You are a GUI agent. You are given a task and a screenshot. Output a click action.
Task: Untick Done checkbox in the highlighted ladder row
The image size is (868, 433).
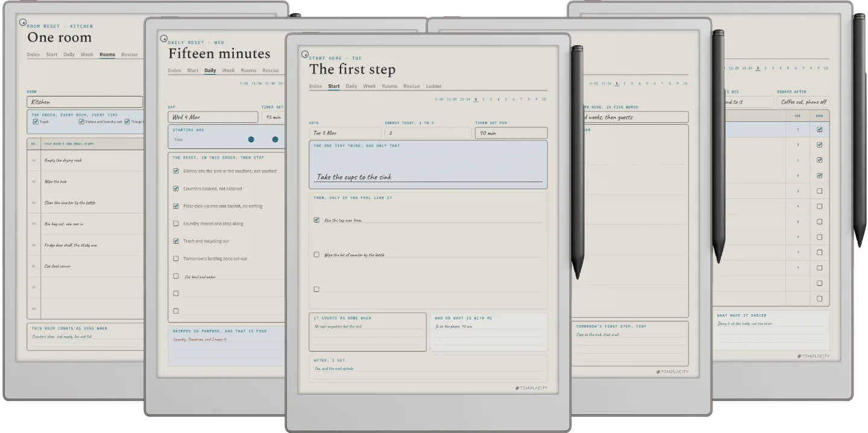819,130
